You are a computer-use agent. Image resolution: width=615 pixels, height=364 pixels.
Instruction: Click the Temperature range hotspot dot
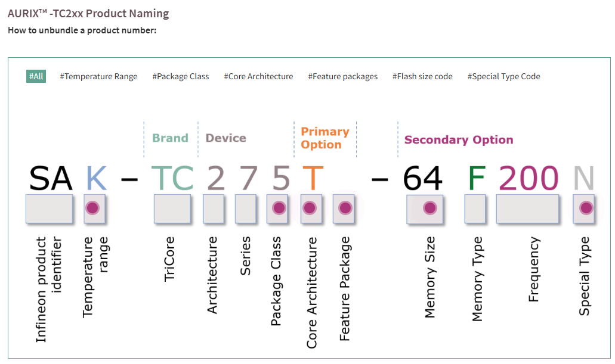pyautogui.click(x=92, y=208)
